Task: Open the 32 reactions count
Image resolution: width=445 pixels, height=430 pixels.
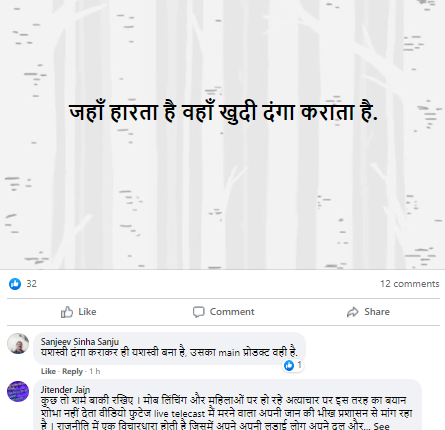Action: [x=32, y=284]
